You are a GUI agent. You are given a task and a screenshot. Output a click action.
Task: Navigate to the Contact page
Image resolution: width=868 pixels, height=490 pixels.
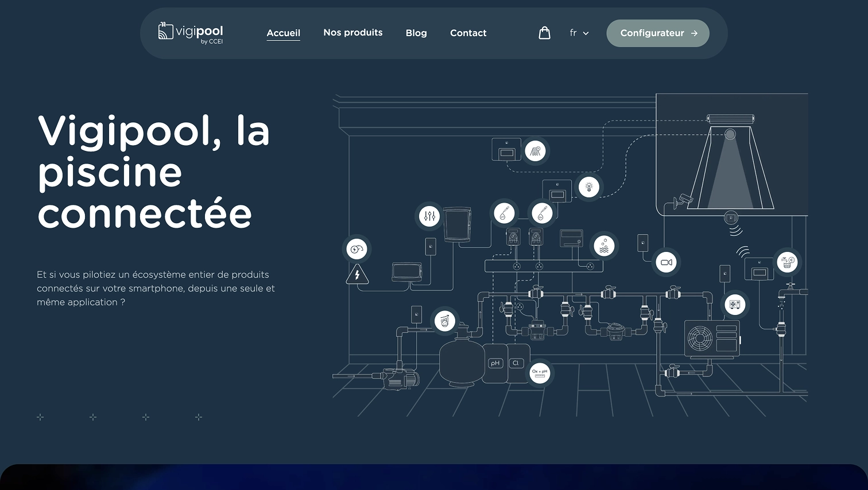tap(468, 33)
